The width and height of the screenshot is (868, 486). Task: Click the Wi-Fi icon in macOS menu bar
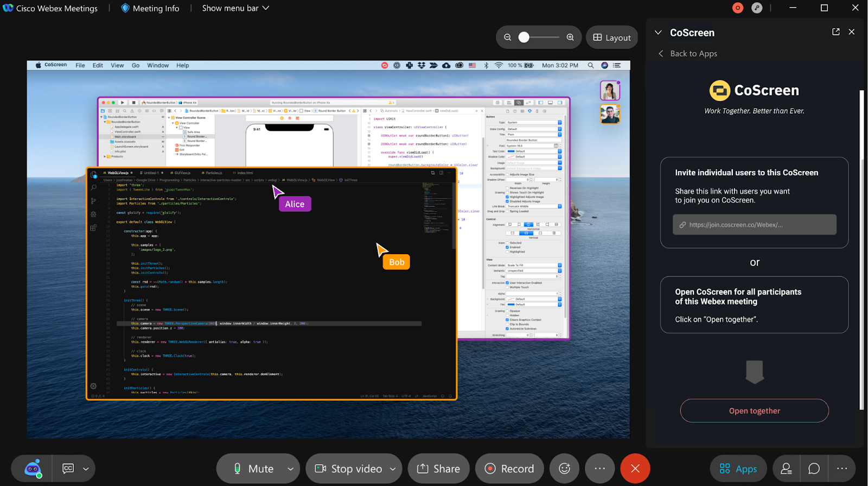tap(499, 65)
